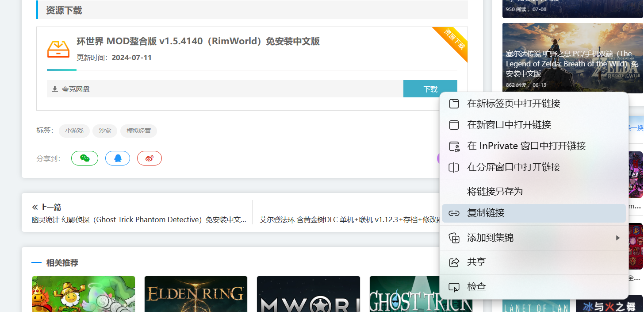Click the orange download tray icon
The width and height of the screenshot is (644, 312).
(58, 49)
